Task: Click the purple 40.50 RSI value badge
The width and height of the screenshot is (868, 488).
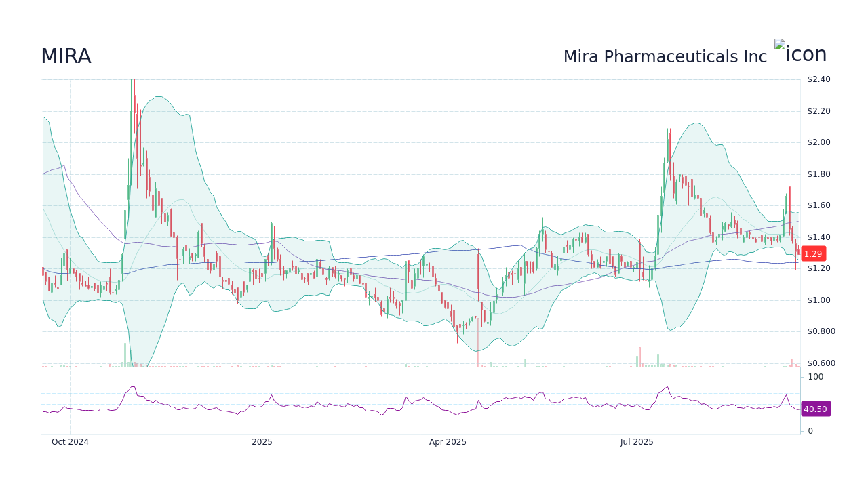Action: click(x=814, y=409)
